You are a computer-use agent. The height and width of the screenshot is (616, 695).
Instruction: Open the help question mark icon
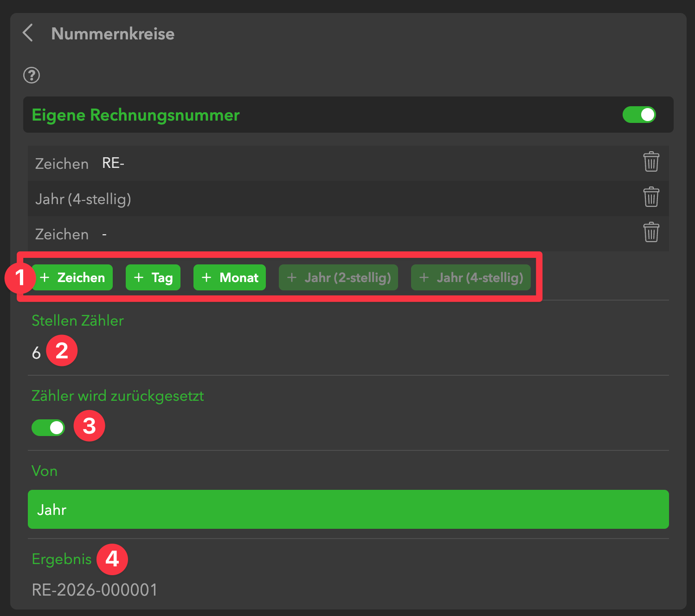point(32,75)
